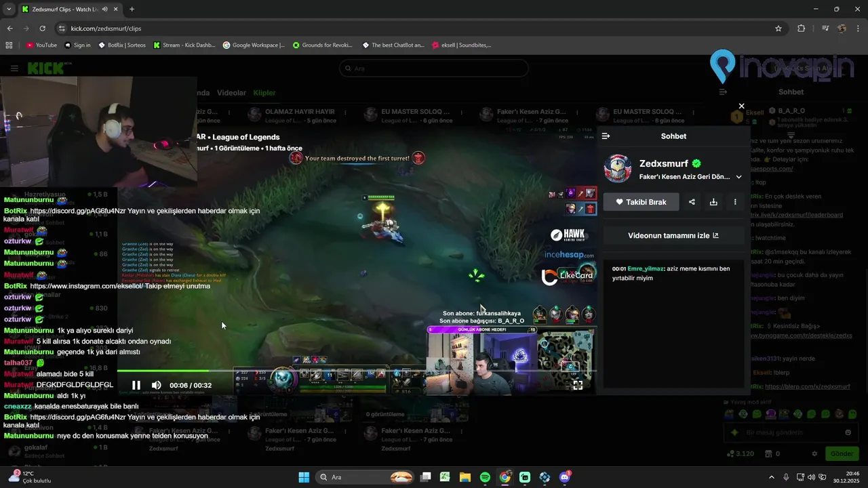Show hidden system tray icons
Image resolution: width=868 pixels, height=488 pixels.
click(771, 477)
